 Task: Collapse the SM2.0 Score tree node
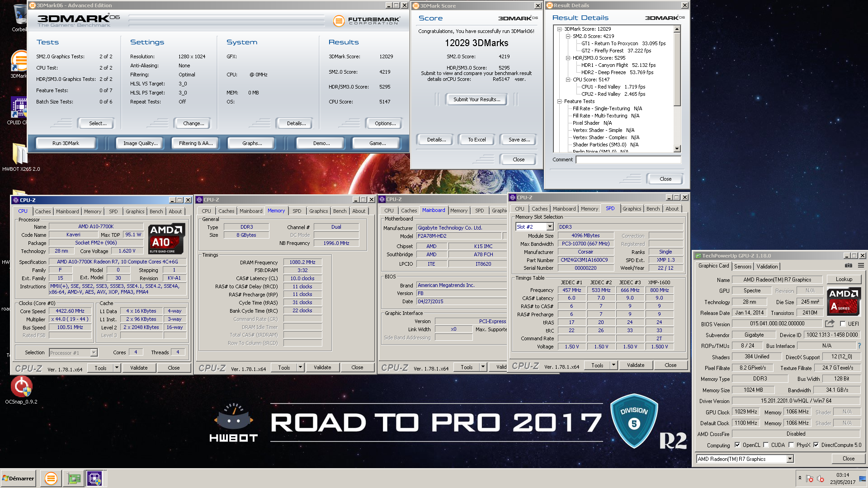[x=568, y=36]
